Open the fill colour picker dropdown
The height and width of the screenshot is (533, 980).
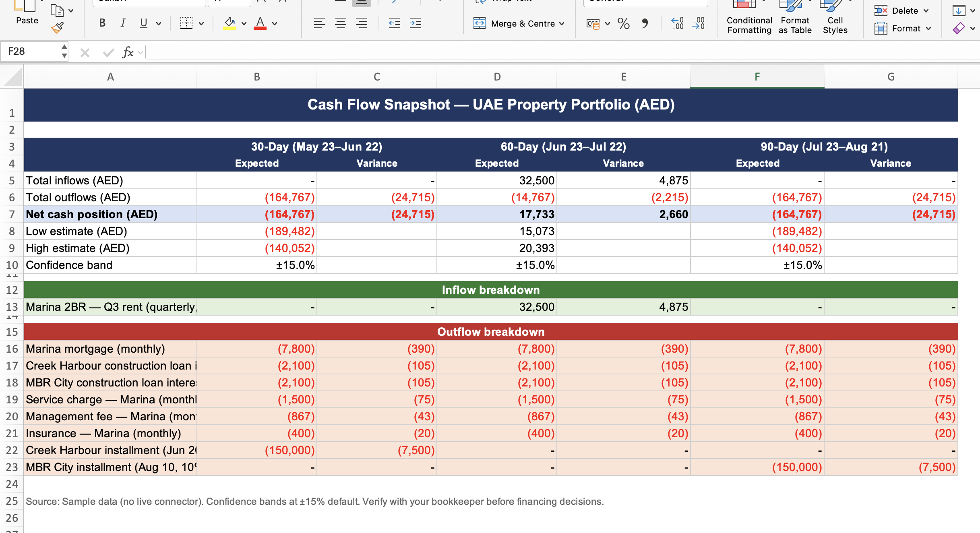tap(244, 24)
